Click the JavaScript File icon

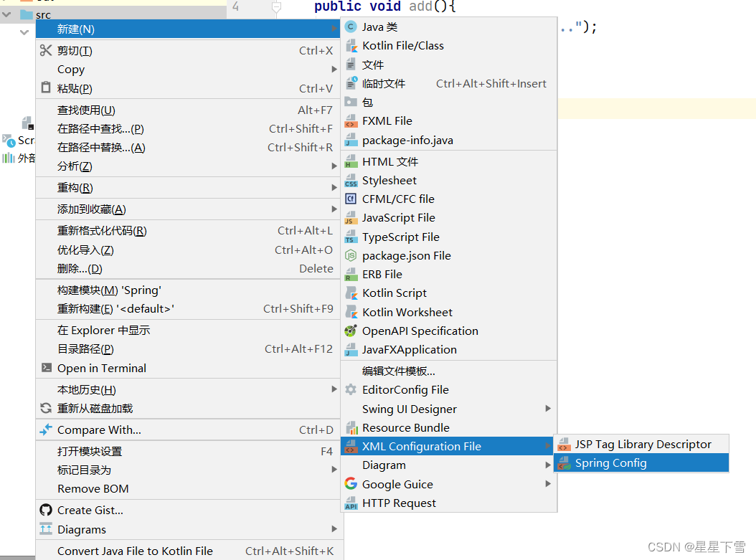coord(351,218)
